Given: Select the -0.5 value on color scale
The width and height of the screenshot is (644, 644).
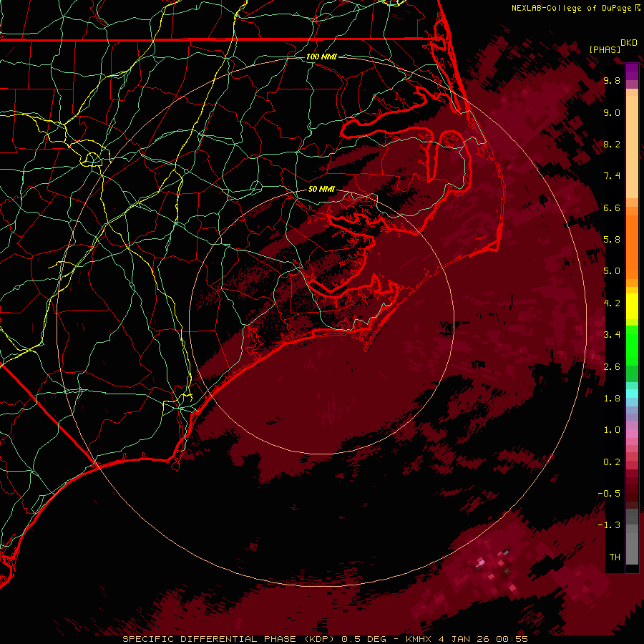Looking at the screenshot, I should tap(609, 494).
